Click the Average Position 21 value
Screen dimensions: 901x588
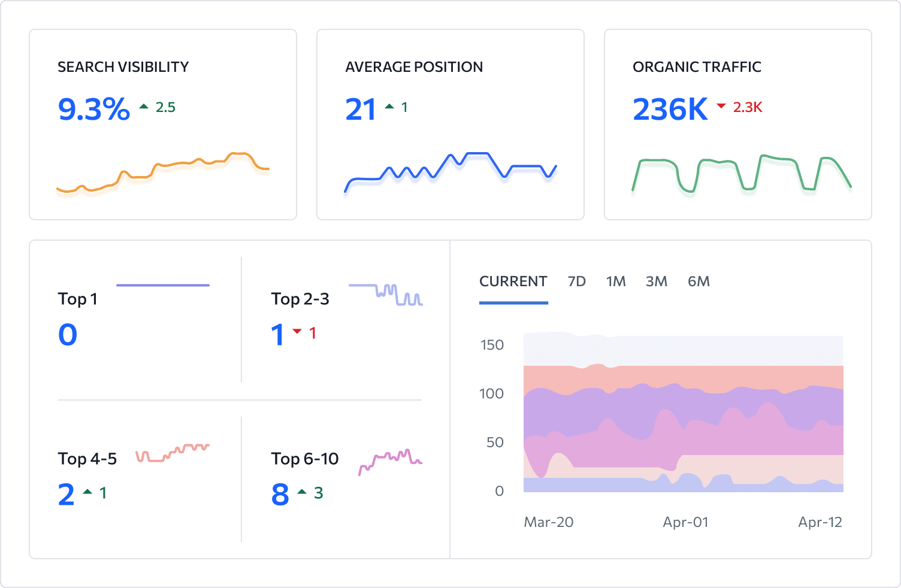(x=360, y=110)
